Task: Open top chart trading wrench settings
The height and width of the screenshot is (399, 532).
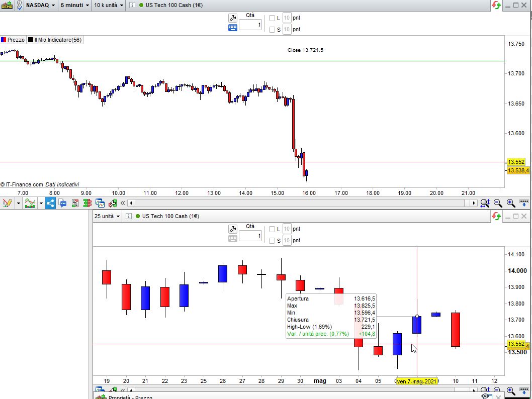Action: point(233,18)
